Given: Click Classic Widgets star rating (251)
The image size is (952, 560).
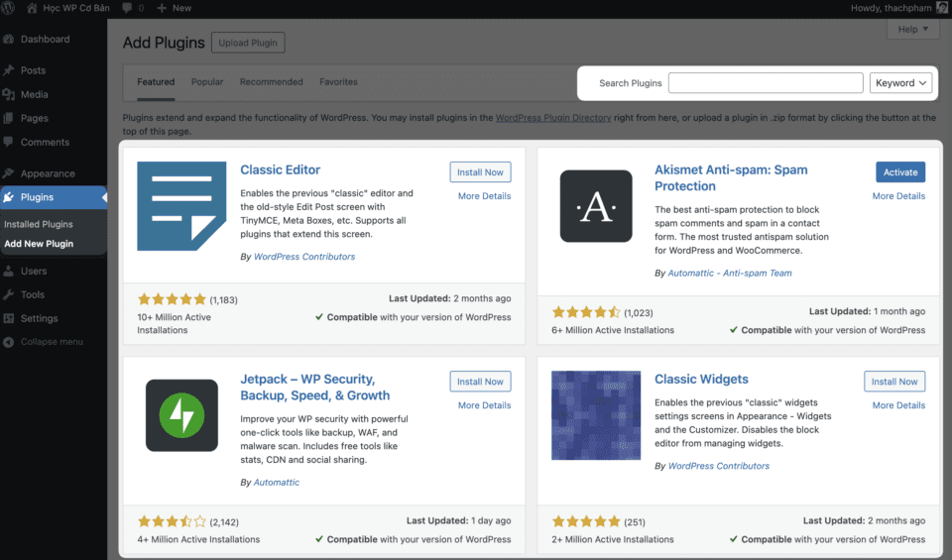Looking at the screenshot, I should pyautogui.click(x=586, y=521).
